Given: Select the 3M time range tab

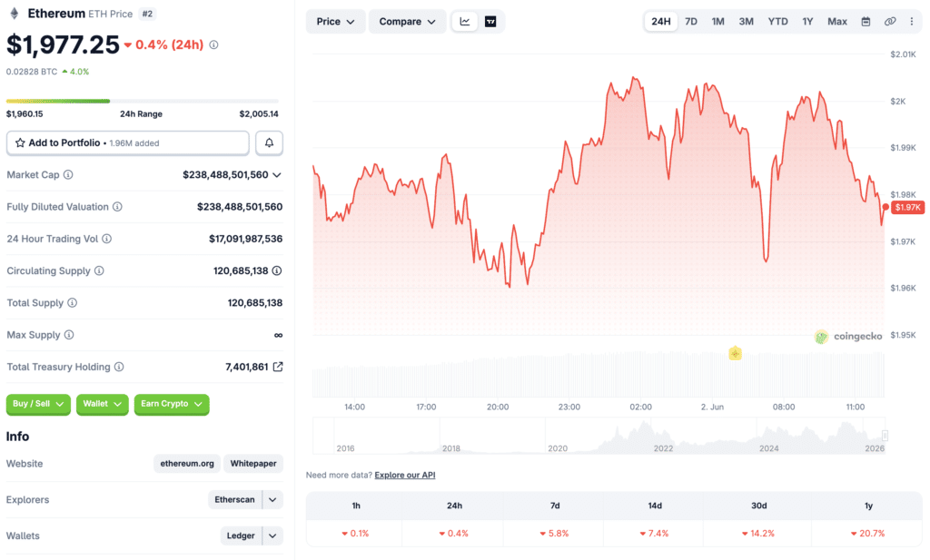Looking at the screenshot, I should point(747,22).
